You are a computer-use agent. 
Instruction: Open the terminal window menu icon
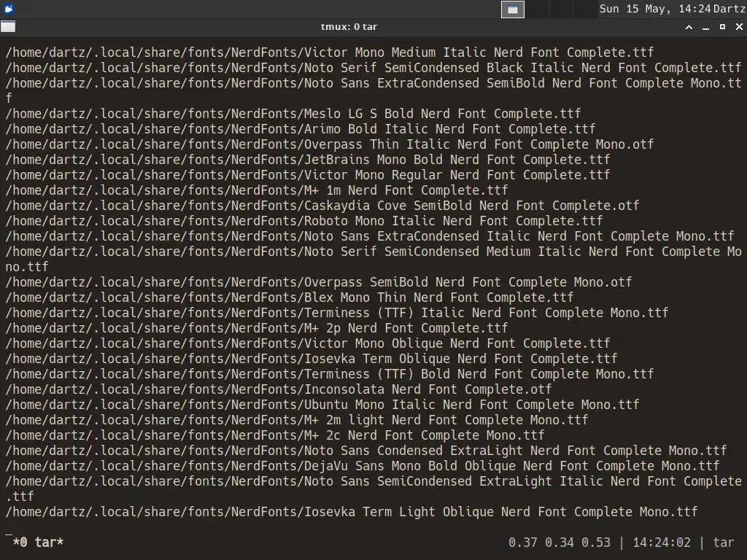8,27
